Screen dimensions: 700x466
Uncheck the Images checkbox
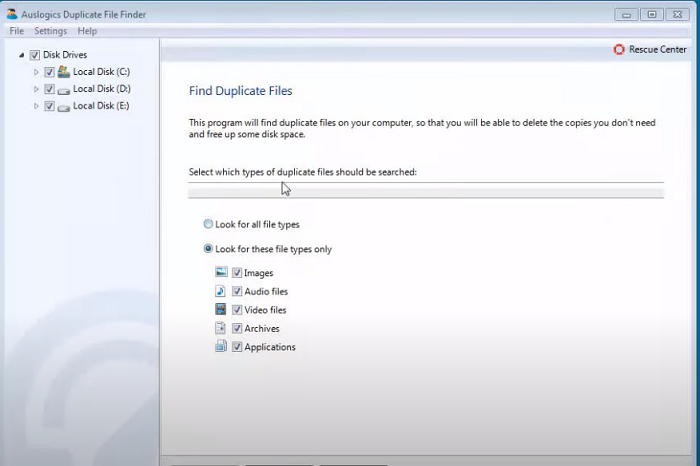coord(237,273)
